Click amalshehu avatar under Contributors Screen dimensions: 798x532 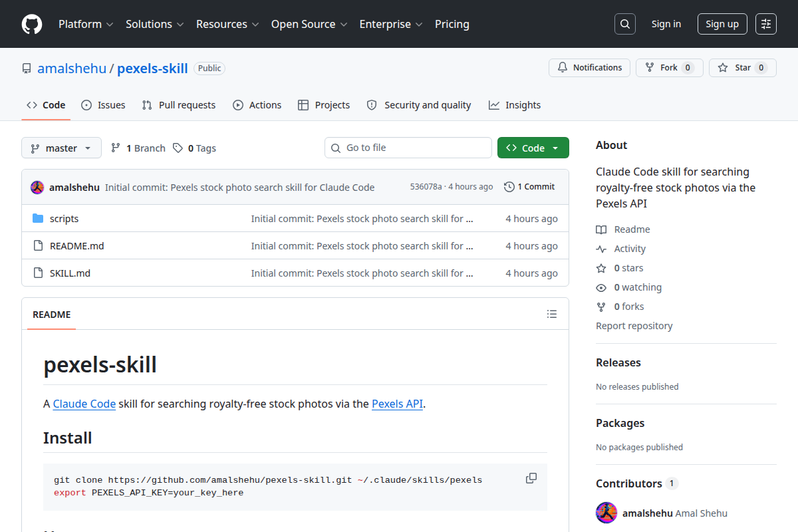tap(606, 513)
